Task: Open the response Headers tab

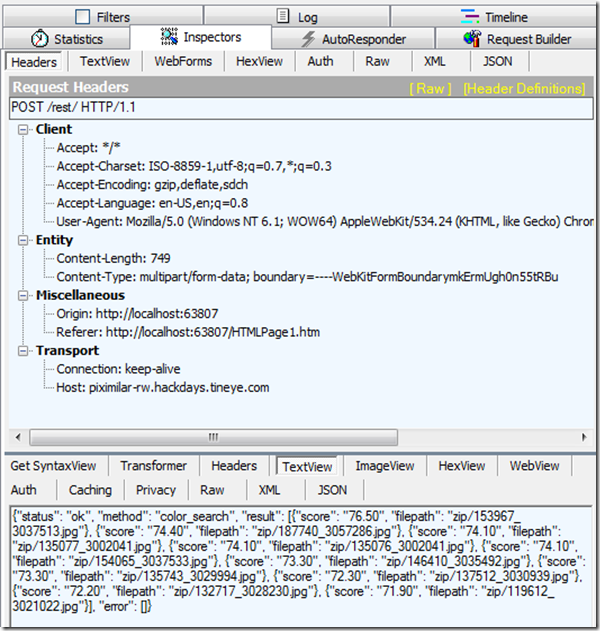Action: click(234, 466)
